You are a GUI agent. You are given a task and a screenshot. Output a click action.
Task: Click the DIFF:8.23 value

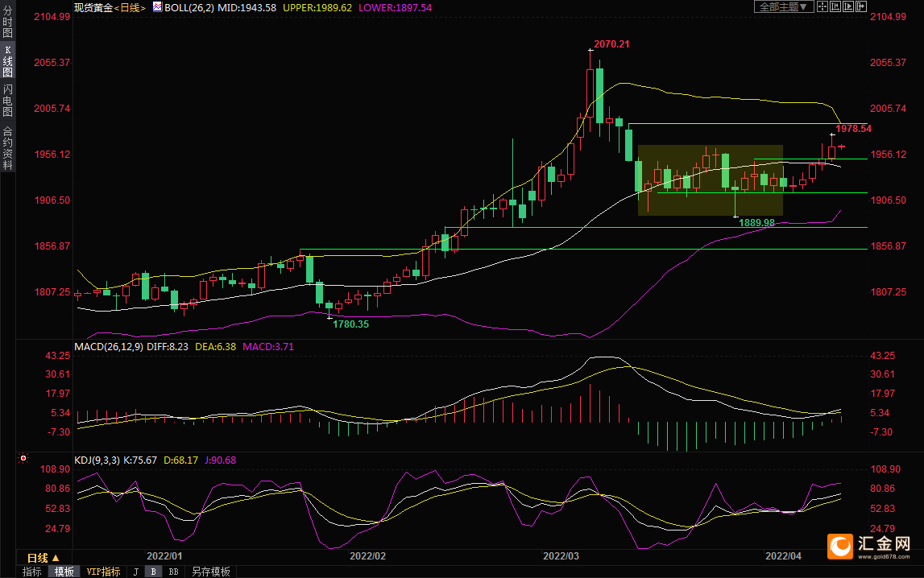click(168, 347)
